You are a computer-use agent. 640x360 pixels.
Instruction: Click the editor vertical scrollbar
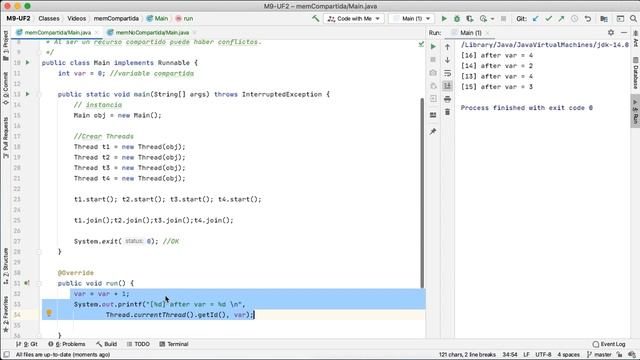tap(422, 193)
